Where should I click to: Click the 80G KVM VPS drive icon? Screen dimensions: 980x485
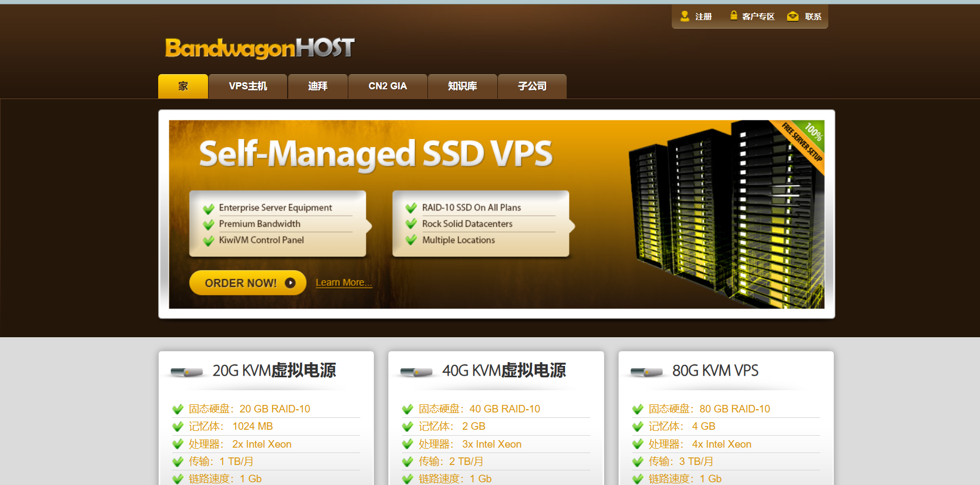(x=646, y=372)
